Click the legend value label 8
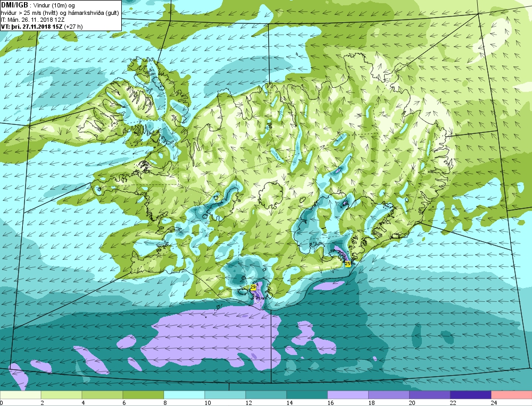This screenshot has height=406, width=532. tap(165, 403)
